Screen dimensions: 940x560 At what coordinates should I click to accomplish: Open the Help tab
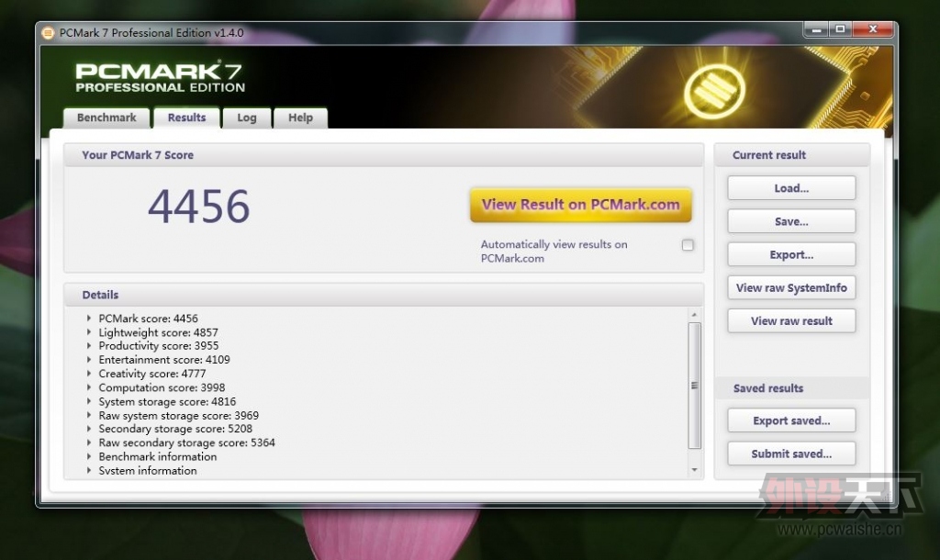point(300,118)
